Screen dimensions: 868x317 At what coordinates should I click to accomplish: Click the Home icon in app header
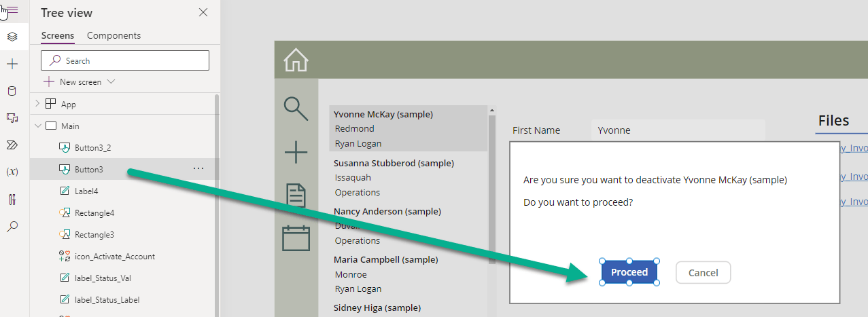296,60
